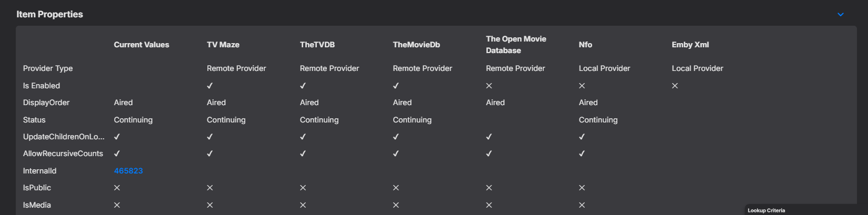Click the TheMovieDb Is Enabled checkmark
This screenshot has width=868, height=215.
click(x=396, y=86)
